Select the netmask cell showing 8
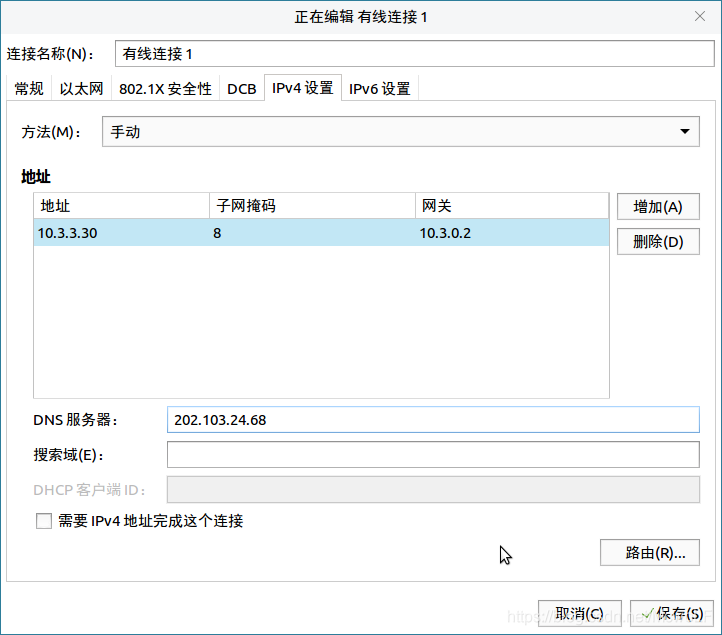 pos(312,233)
